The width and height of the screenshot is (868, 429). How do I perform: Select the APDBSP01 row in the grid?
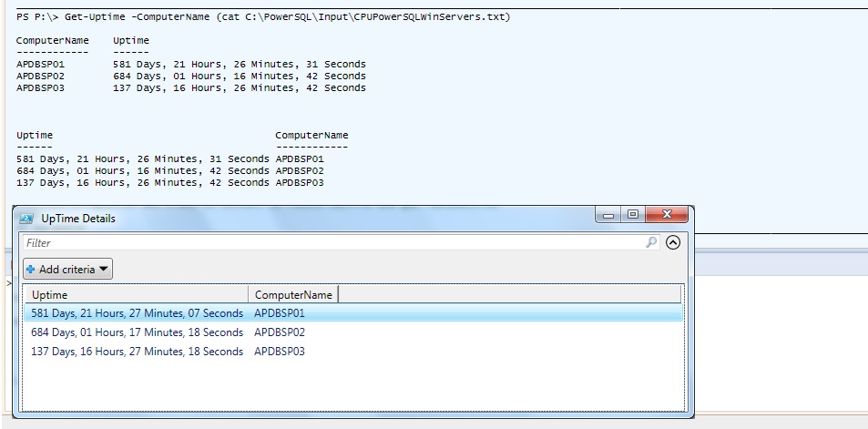[x=279, y=313]
